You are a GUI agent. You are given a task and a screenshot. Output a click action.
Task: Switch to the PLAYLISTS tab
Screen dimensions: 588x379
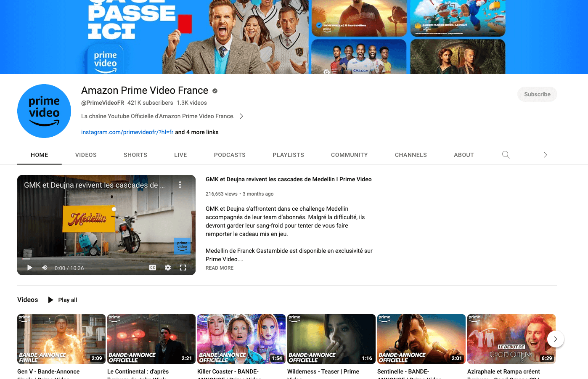pos(288,155)
